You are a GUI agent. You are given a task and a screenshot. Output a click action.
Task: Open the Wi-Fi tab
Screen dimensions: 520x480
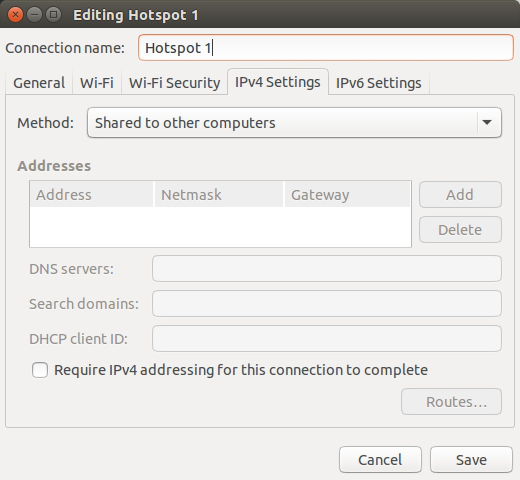(97, 83)
